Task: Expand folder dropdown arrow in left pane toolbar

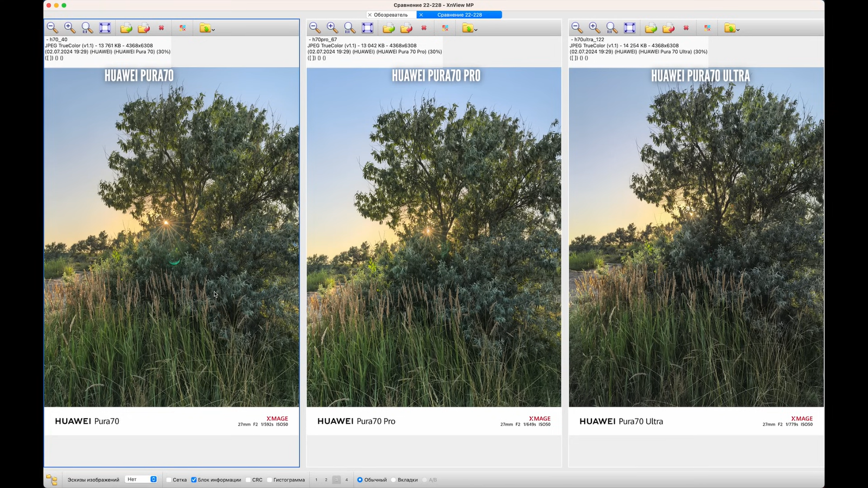Action: [213, 29]
